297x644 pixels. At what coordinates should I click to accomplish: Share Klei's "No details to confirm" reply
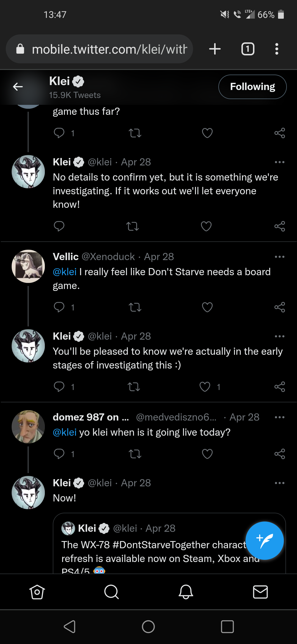point(279,226)
